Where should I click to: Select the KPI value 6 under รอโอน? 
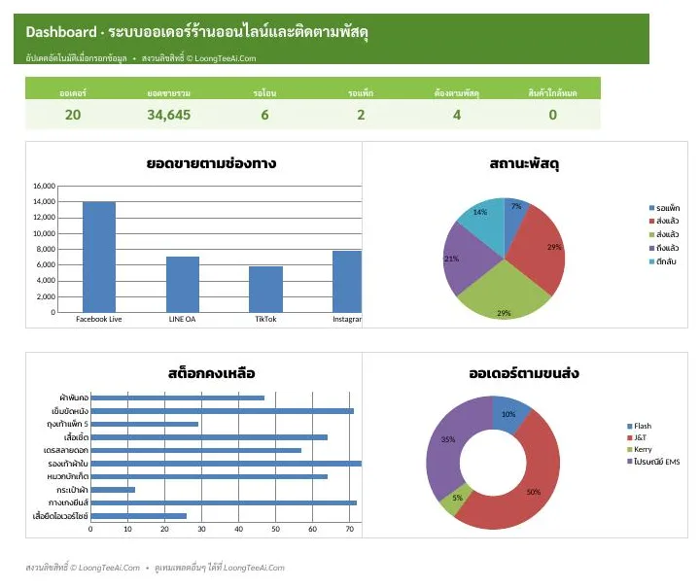[x=264, y=115]
